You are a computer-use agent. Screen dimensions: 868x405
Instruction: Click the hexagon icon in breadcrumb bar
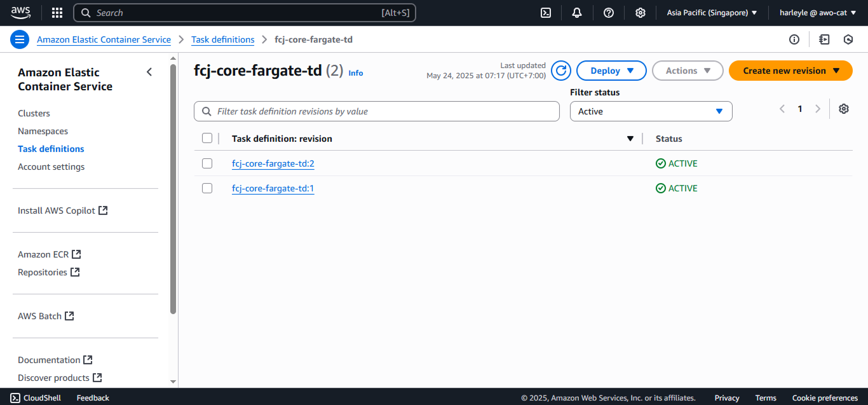[x=848, y=39]
